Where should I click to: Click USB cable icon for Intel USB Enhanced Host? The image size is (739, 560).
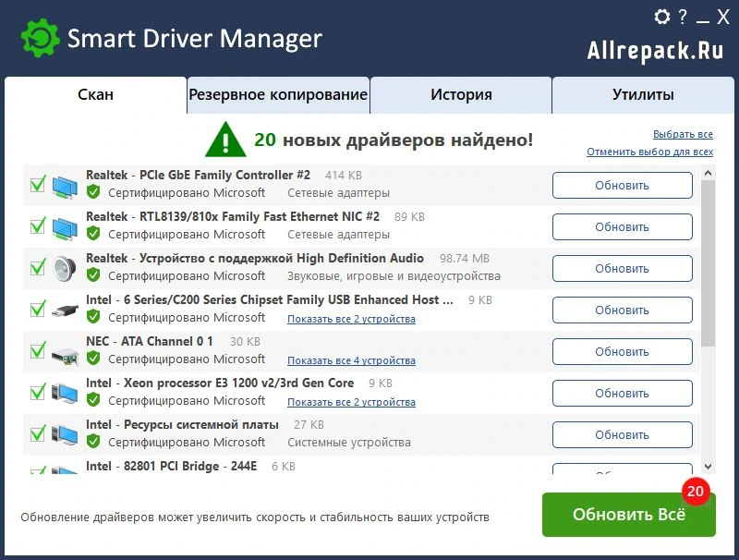pos(65,310)
